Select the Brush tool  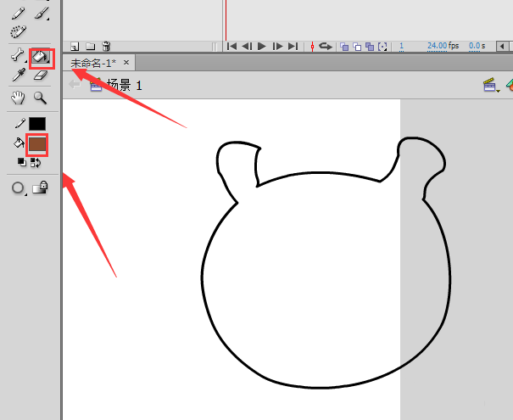42,14
